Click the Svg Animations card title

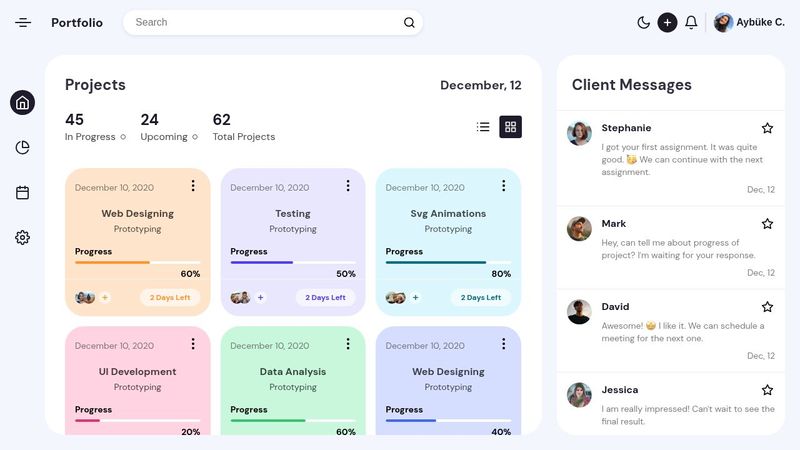(x=448, y=214)
